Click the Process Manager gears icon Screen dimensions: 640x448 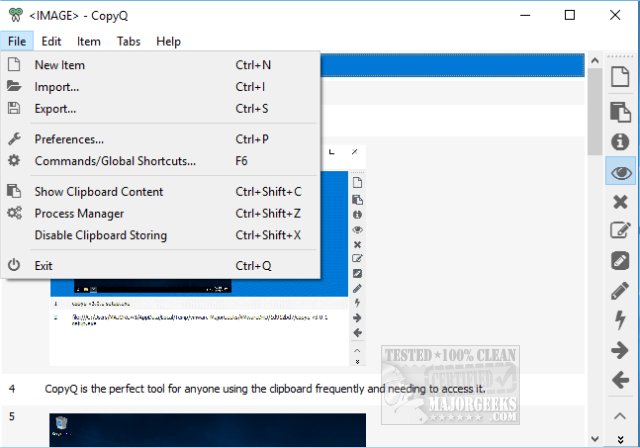14,213
